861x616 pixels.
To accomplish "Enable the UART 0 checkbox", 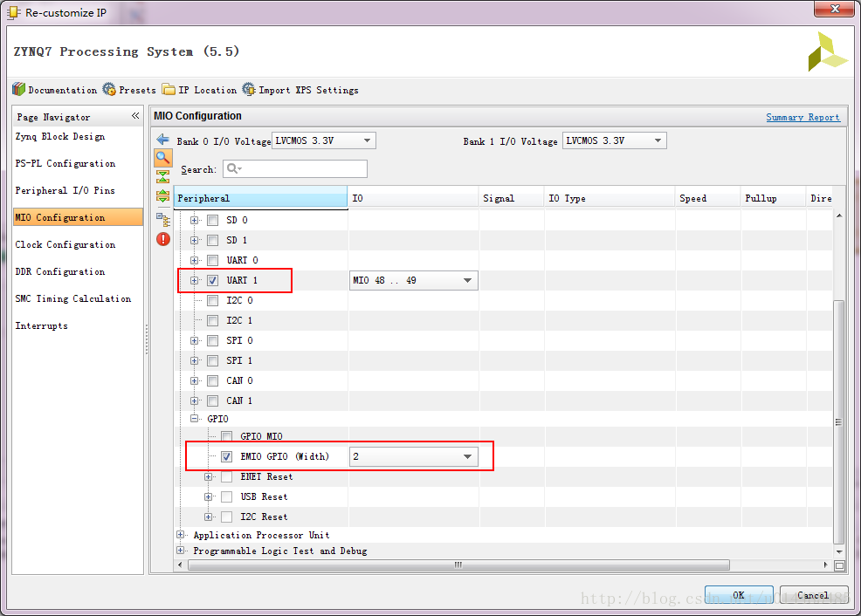I will (x=213, y=261).
